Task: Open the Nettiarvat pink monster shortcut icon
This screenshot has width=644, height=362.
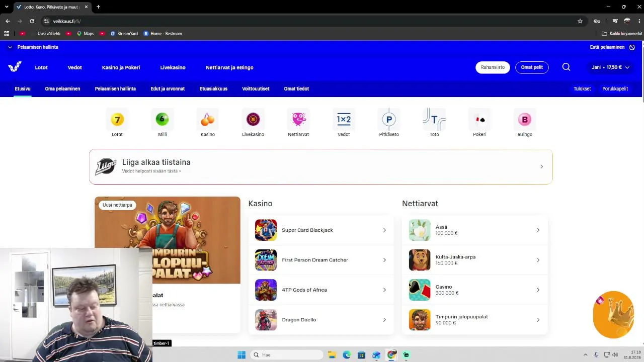Action: [x=298, y=120]
